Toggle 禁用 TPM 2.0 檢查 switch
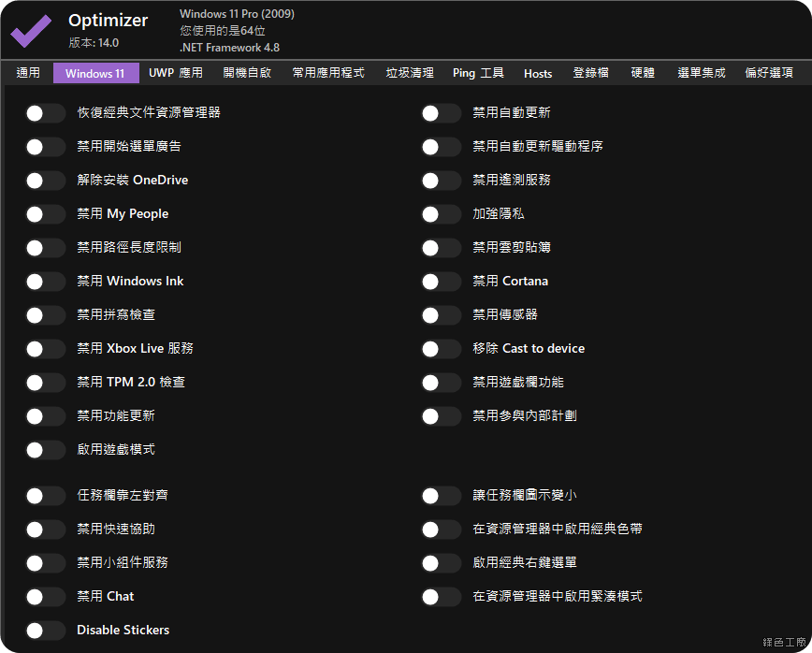Viewport: 812px width, 653px height. coord(45,383)
